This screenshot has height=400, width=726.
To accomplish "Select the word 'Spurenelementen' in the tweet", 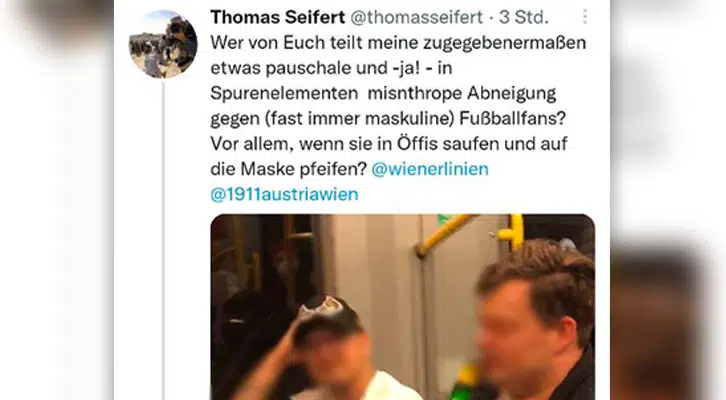I will (284, 94).
